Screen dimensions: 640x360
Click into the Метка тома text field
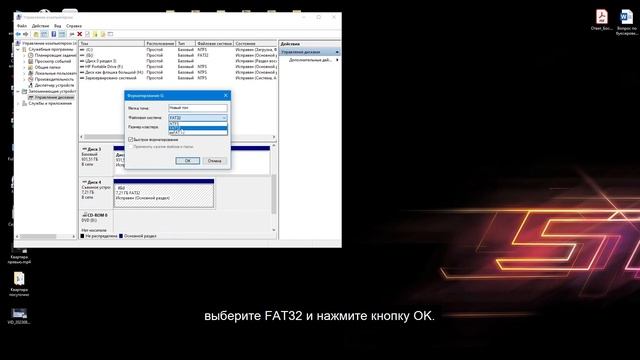198,108
